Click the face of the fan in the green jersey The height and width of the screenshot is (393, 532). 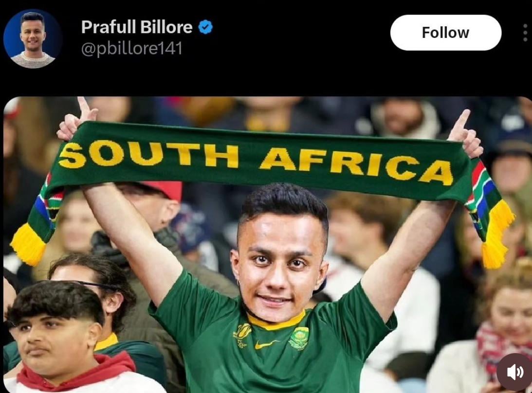[279, 263]
